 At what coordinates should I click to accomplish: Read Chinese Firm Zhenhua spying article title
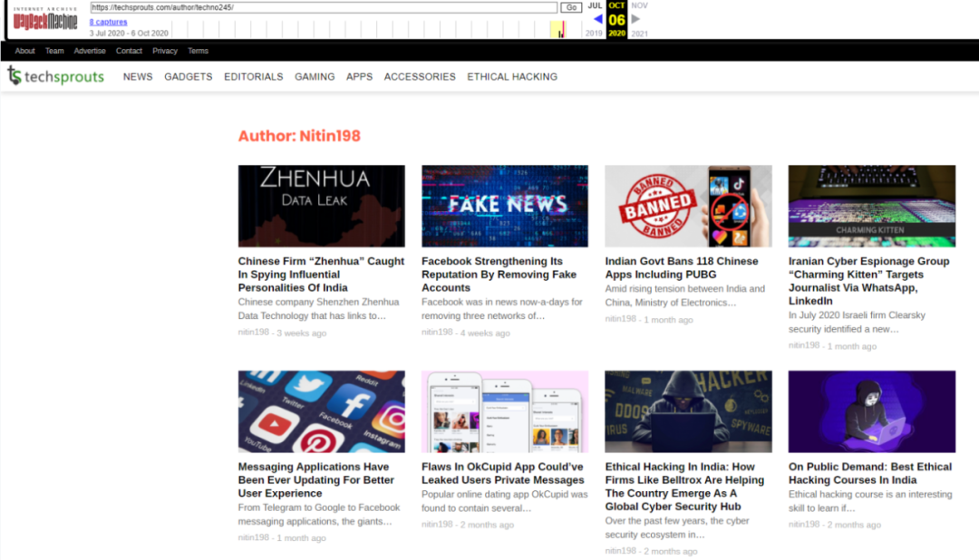[321, 274]
